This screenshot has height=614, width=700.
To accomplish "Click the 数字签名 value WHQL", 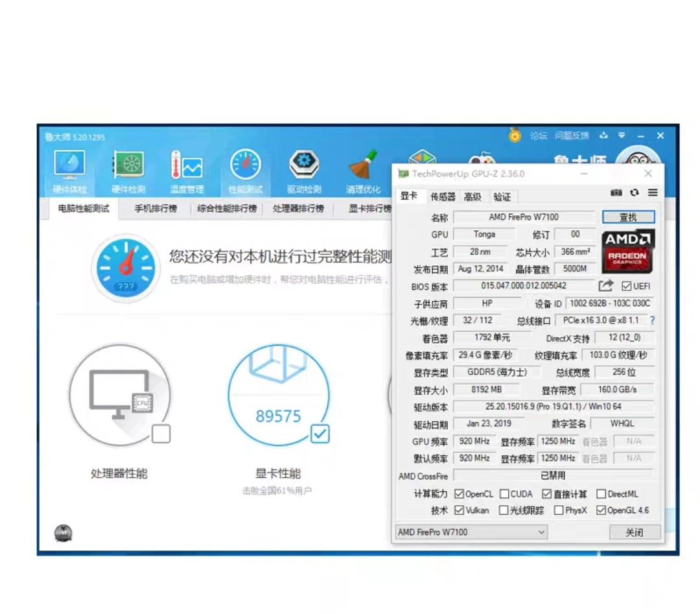I will point(622,423).
